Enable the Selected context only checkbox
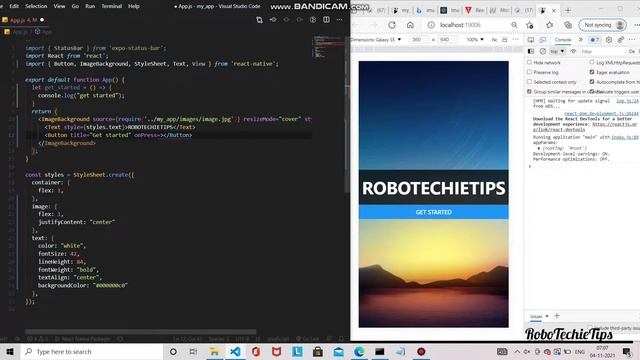The height and width of the screenshot is (360, 640). [x=529, y=82]
